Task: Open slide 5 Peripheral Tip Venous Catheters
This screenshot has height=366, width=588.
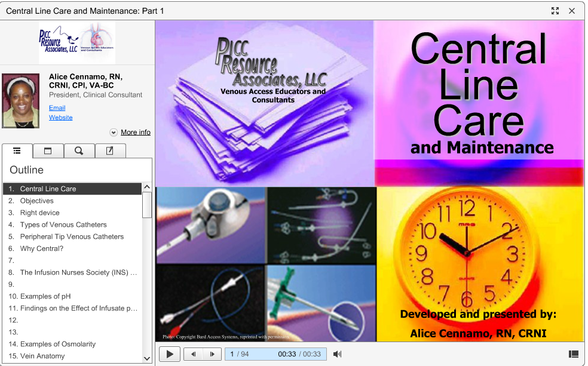Action: 72,237
